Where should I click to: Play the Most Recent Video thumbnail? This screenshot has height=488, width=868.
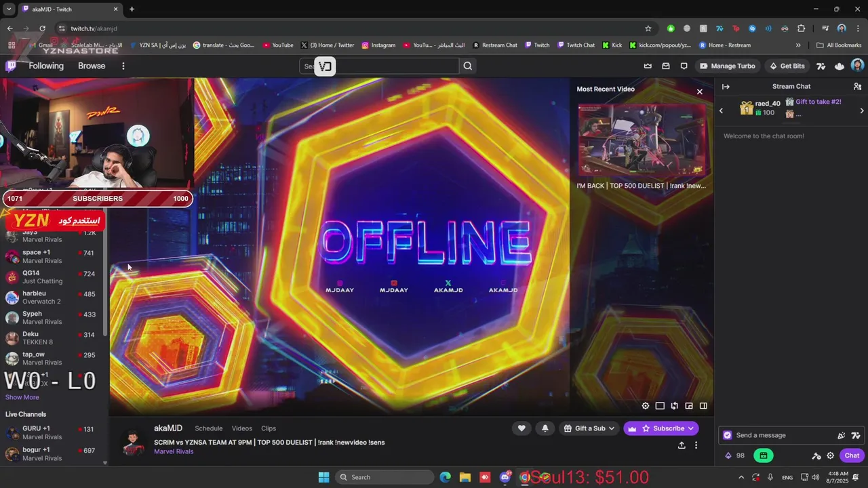point(641,140)
